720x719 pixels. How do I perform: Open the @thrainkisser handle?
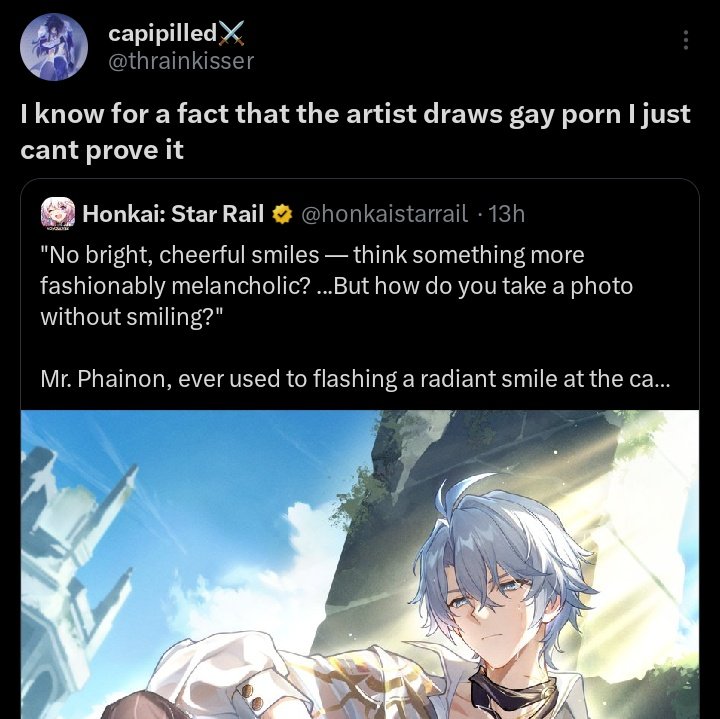181,61
